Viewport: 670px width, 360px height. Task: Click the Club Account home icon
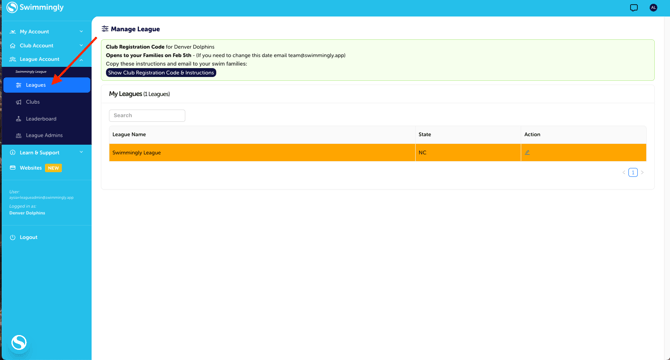[12, 45]
